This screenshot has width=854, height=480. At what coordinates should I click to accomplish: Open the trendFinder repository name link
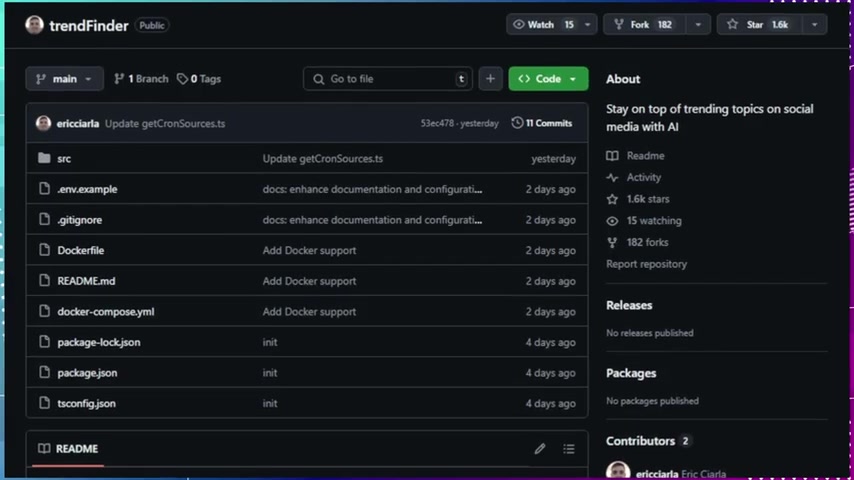tap(89, 26)
